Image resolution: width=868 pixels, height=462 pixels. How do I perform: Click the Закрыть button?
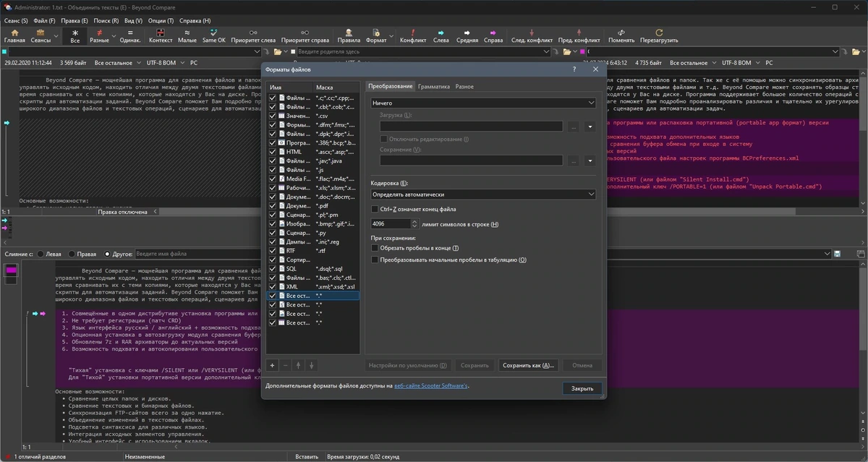582,388
